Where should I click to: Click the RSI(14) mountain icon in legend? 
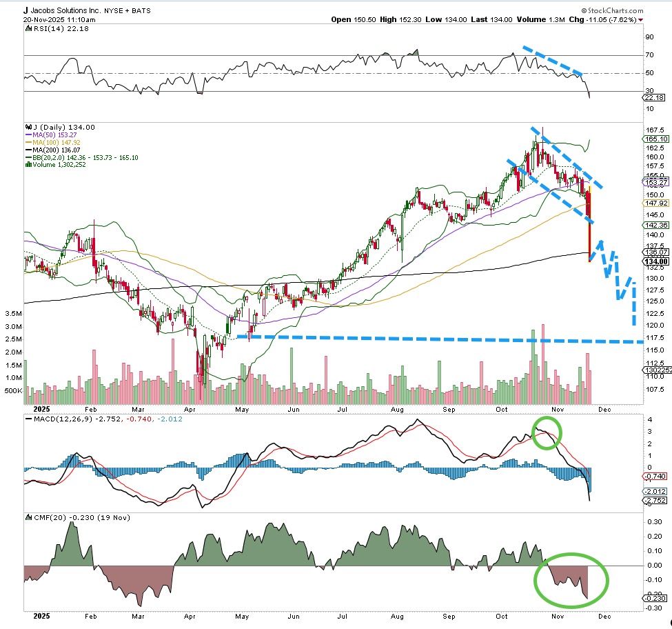pos(27,28)
